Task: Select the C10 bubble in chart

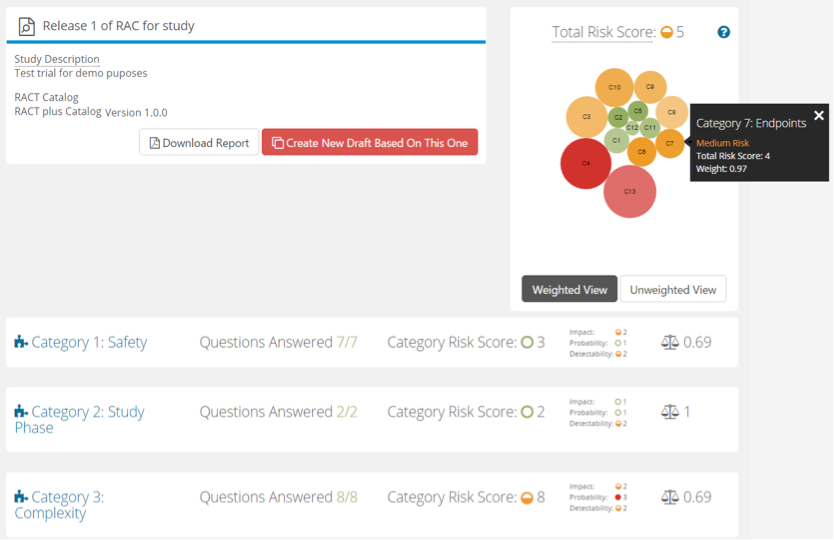Action: pos(614,87)
